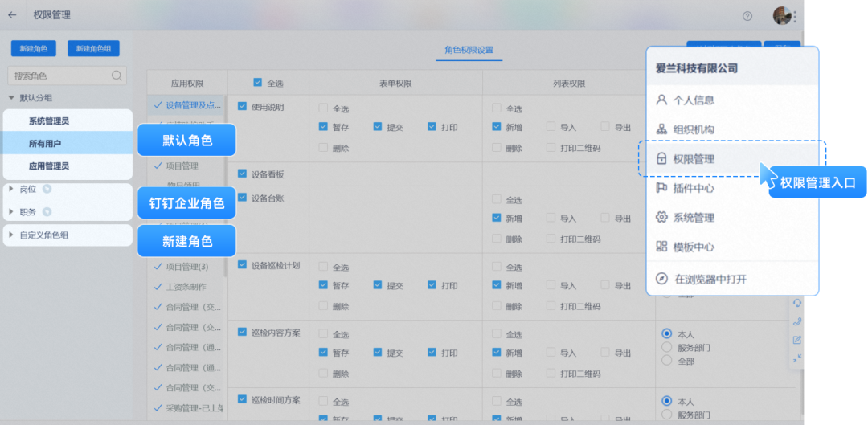Collapse the 默认分组 role group
868x425 pixels.
click(x=11, y=98)
